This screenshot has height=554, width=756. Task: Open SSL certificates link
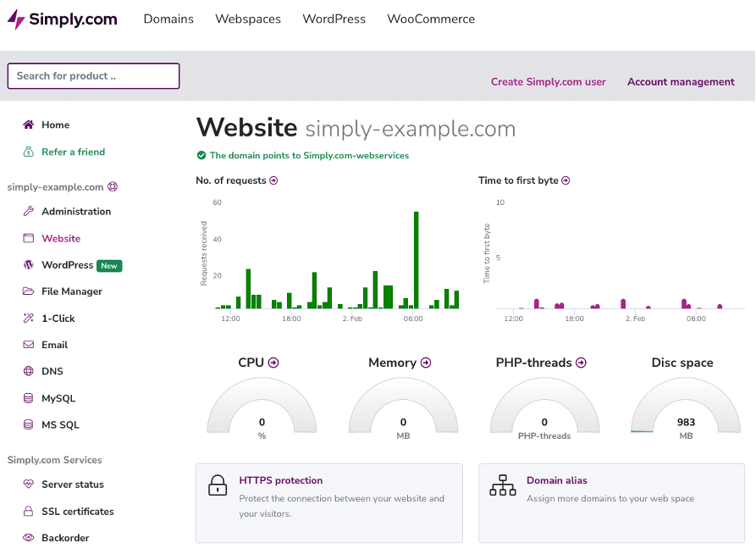(x=78, y=511)
